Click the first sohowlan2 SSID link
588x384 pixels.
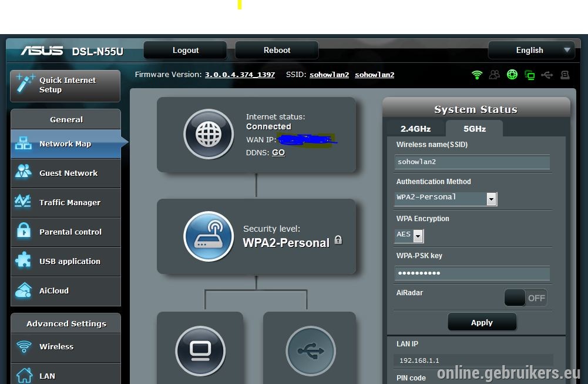coord(330,75)
